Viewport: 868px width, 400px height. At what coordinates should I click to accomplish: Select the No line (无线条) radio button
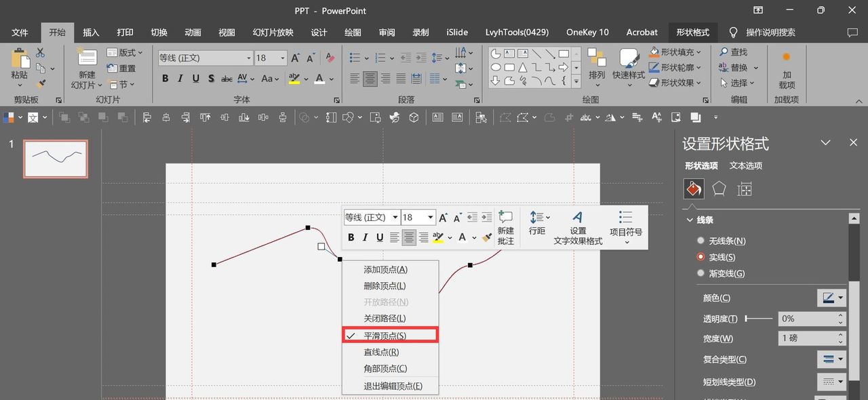tap(701, 241)
